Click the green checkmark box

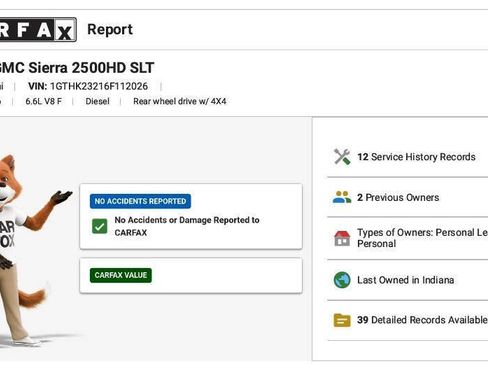click(x=99, y=226)
